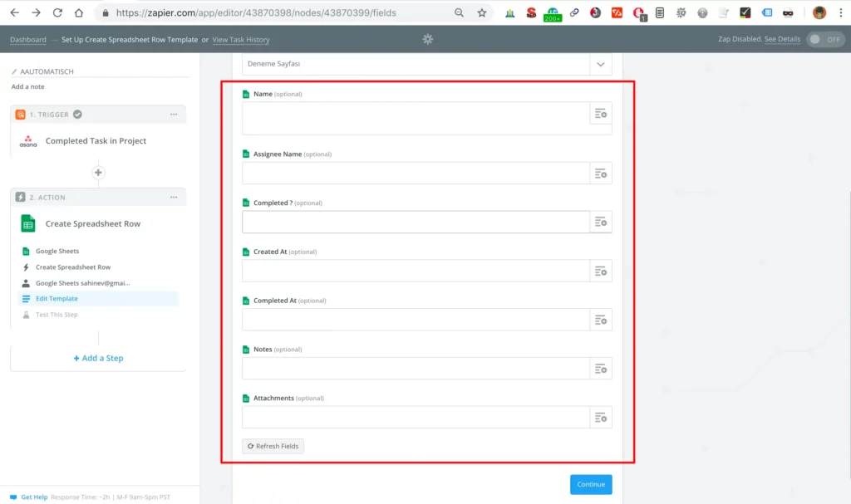Open the Action step three-dot menu
The image size is (851, 504).
click(x=174, y=198)
